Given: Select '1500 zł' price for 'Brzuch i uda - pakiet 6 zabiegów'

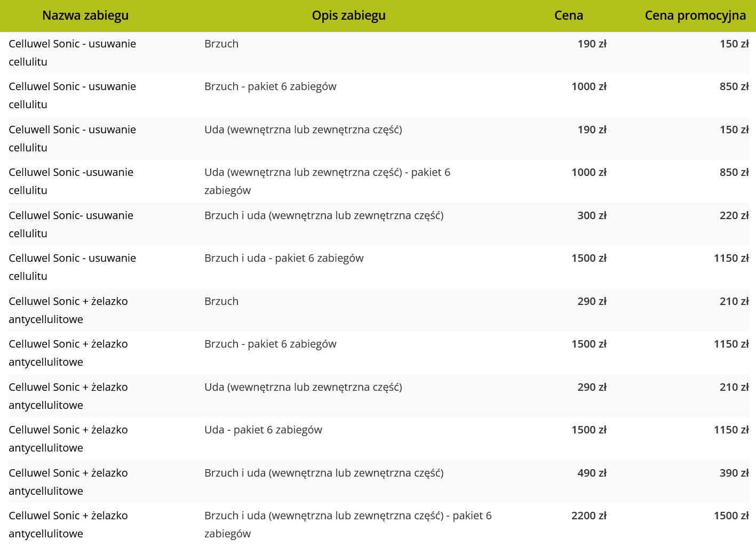Looking at the screenshot, I should click(x=589, y=258).
